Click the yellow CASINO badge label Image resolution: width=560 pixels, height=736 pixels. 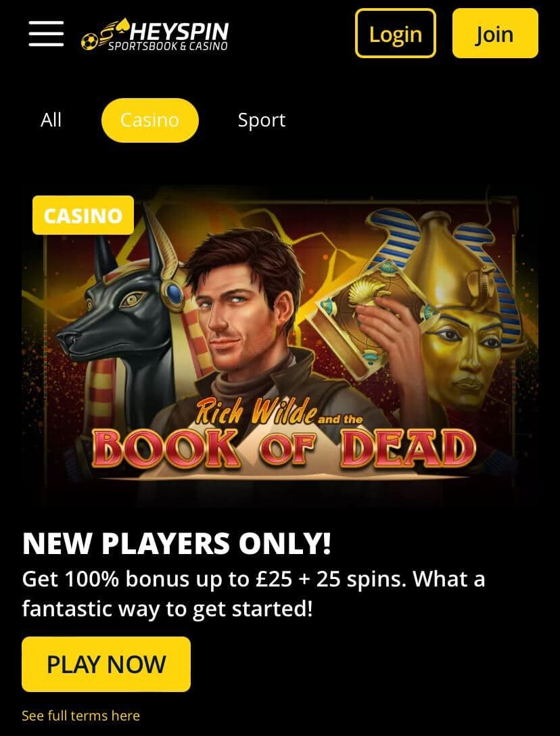coord(83,215)
